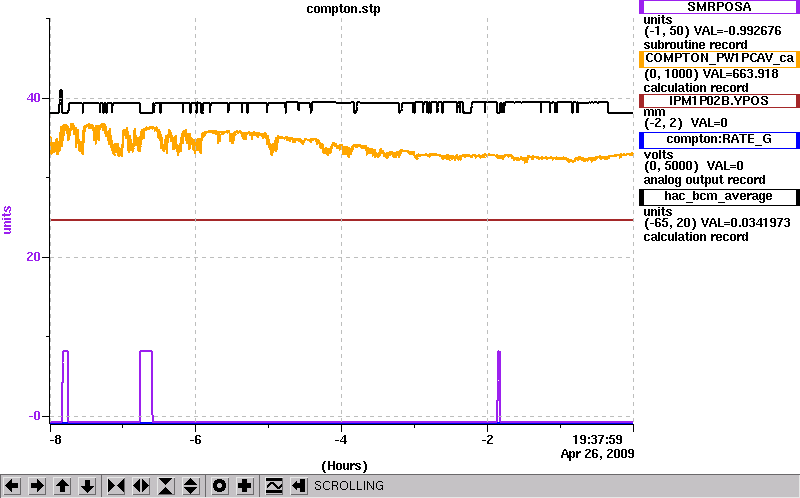The height and width of the screenshot is (498, 800).
Task: Click the VAL=0.0341973 readout text
Action: [x=745, y=223]
